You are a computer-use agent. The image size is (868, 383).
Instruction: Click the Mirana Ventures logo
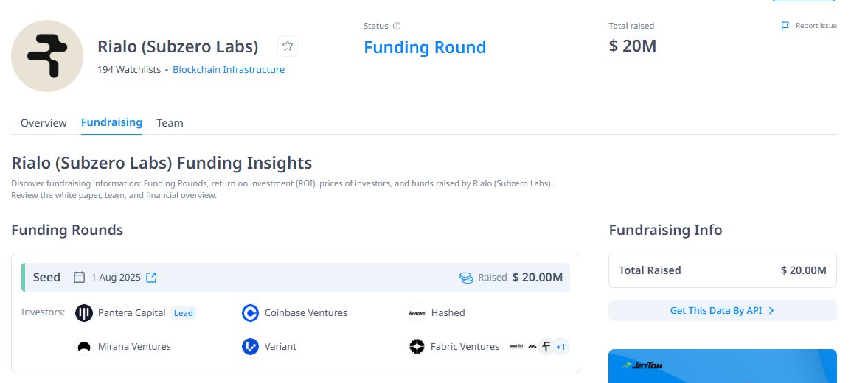(x=84, y=346)
